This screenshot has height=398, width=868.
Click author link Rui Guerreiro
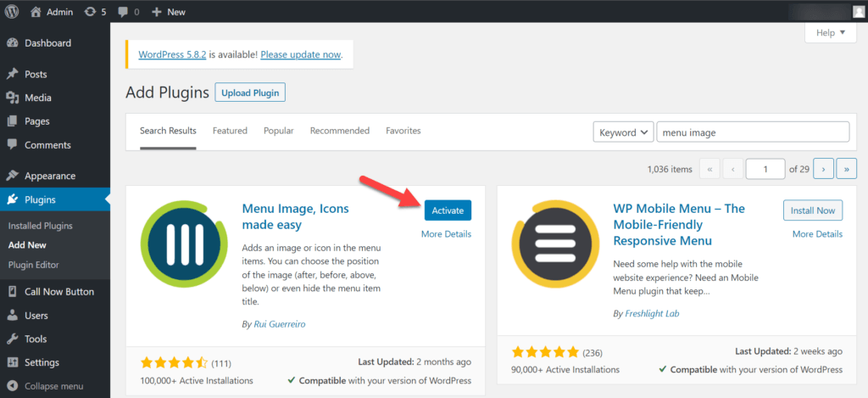[x=278, y=324]
